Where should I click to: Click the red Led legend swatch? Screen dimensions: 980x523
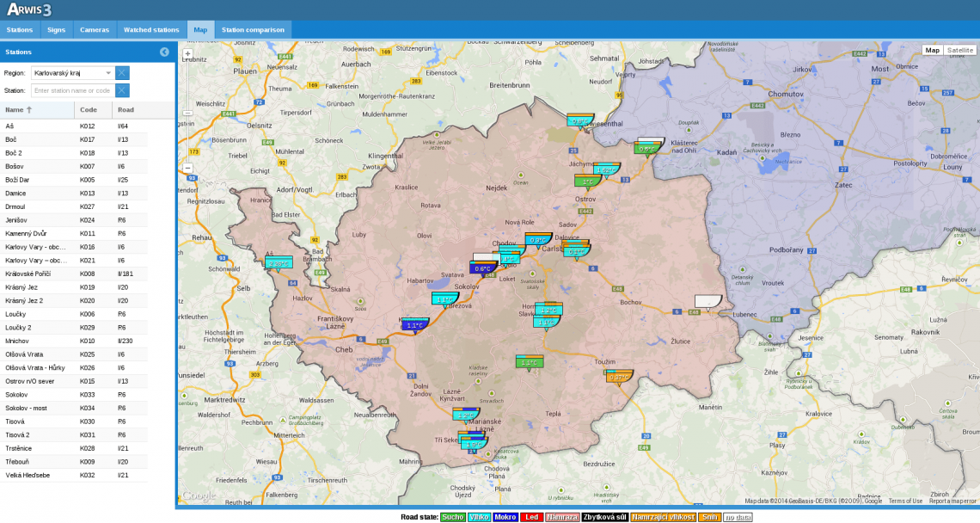pos(531,517)
